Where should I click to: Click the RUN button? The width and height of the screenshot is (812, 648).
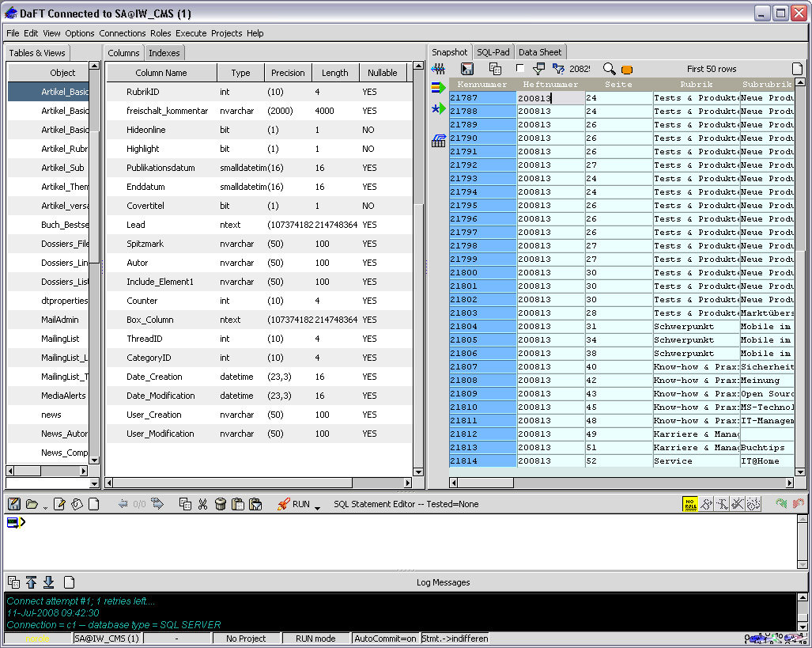coord(293,504)
